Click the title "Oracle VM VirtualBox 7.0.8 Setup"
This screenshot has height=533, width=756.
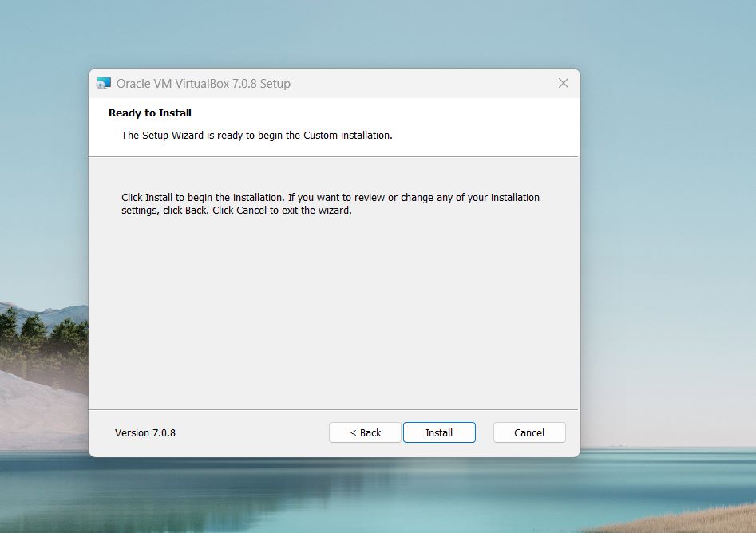204,83
